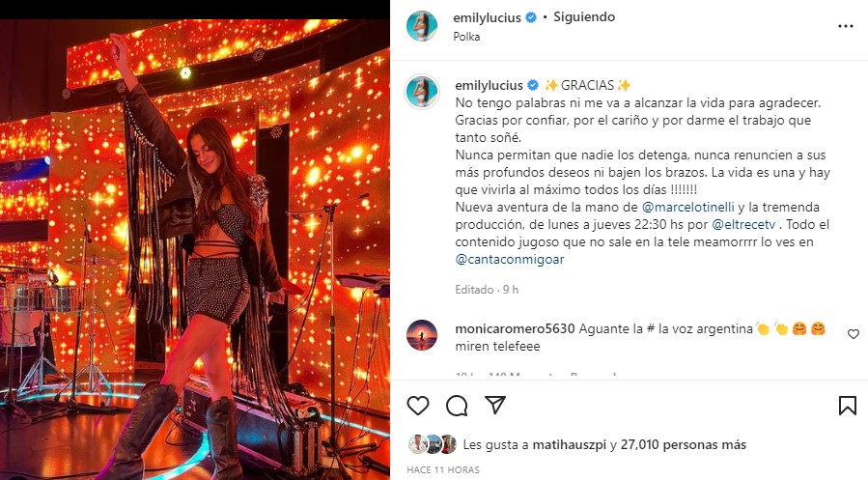
Task: Open the three-dot more options menu
Action: coord(845,26)
